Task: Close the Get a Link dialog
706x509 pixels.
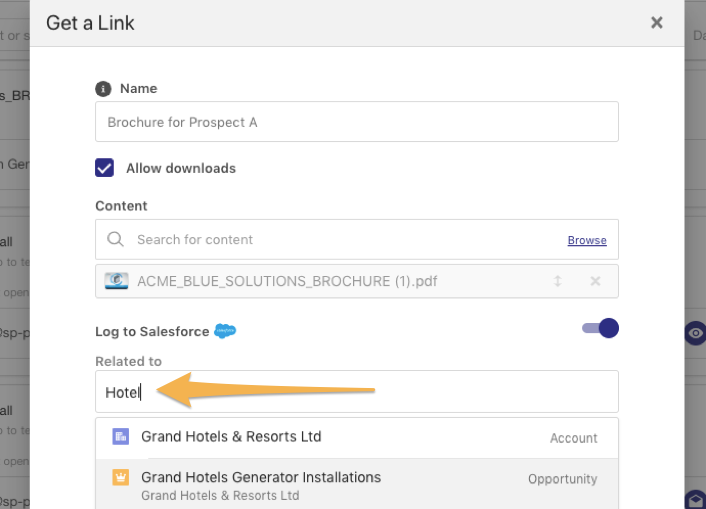Action: pyautogui.click(x=657, y=23)
